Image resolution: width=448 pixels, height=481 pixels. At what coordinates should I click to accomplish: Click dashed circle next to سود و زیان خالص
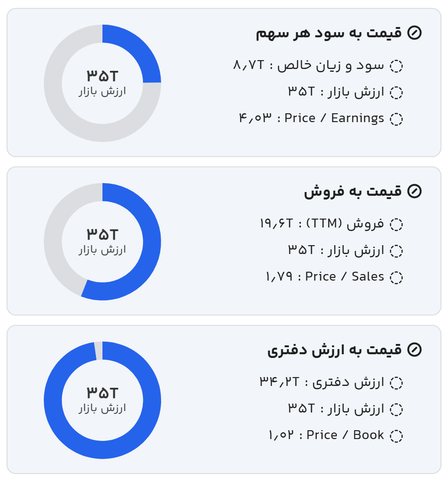pos(396,66)
